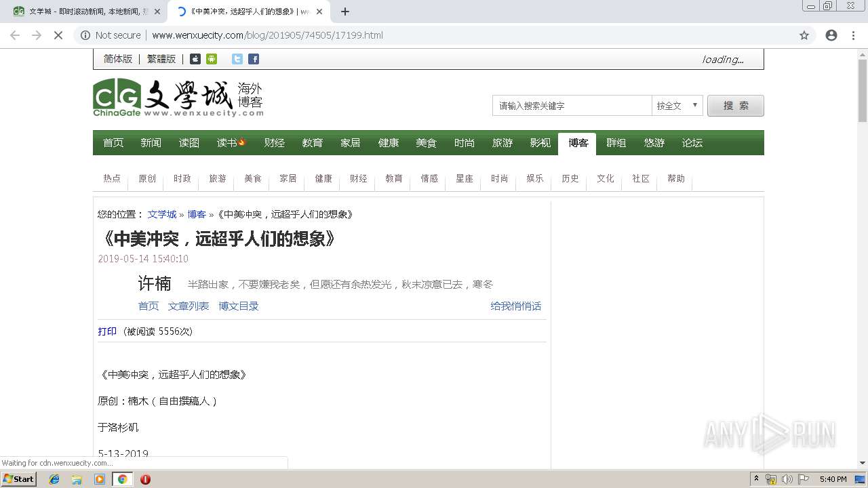Click the browser address bar URL
The width and height of the screenshot is (868, 488).
[267, 35]
